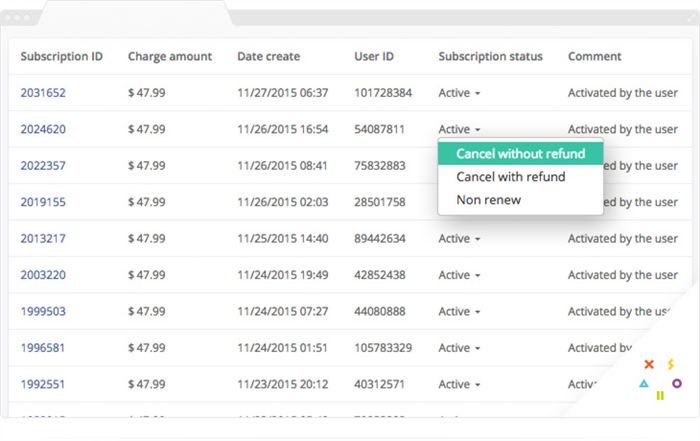
Task: Expand Active status dropdown for subscription 1999503
Action: pyautogui.click(x=459, y=312)
